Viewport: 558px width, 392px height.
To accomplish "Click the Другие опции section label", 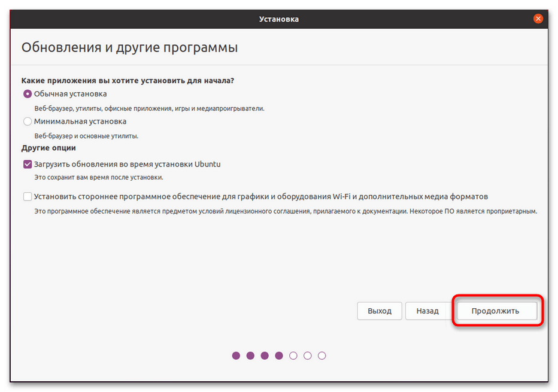I will click(48, 148).
